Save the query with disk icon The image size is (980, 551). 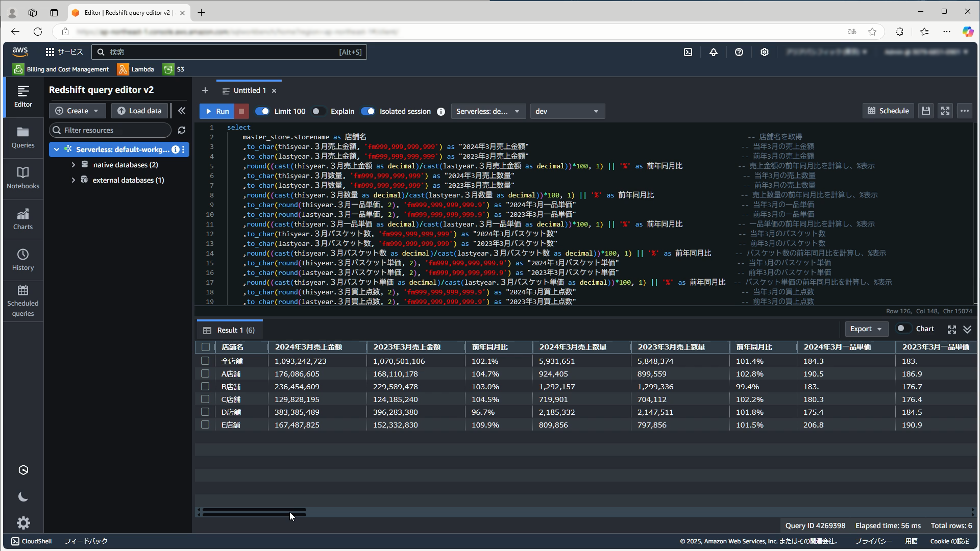(x=926, y=111)
